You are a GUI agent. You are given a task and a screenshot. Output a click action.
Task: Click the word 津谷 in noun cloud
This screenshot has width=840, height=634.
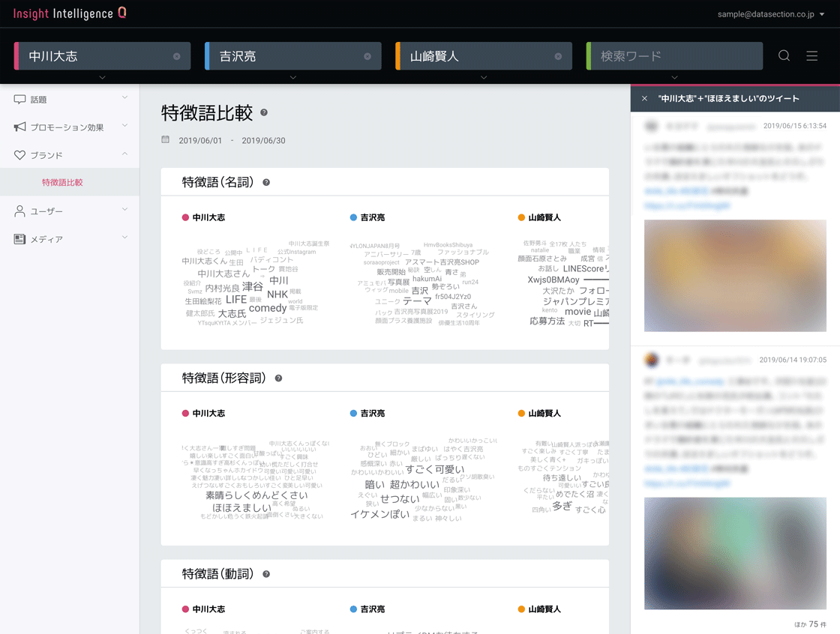pos(253,287)
